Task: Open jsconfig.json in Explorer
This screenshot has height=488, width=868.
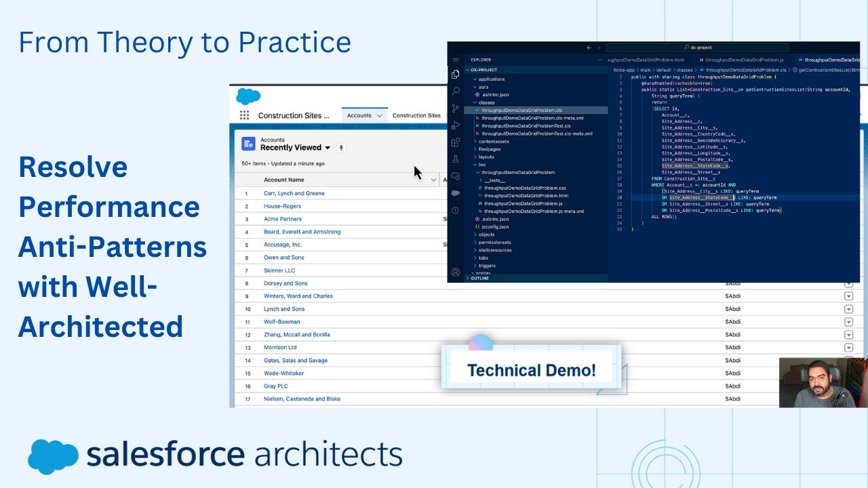Action: click(x=492, y=227)
